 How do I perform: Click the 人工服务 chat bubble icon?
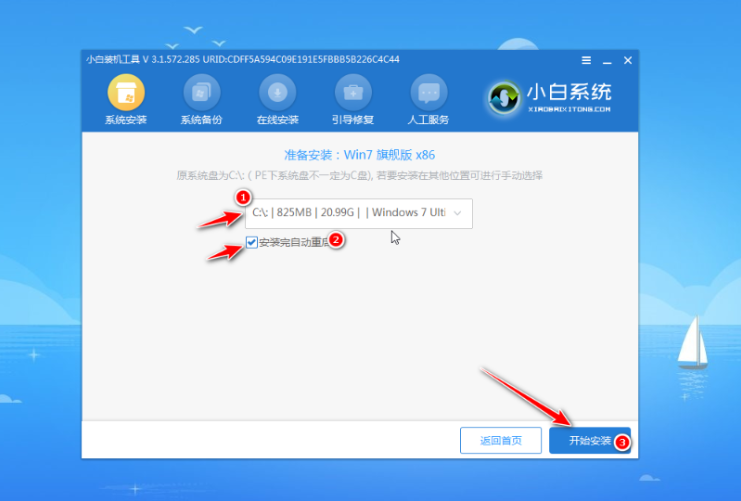tap(429, 93)
